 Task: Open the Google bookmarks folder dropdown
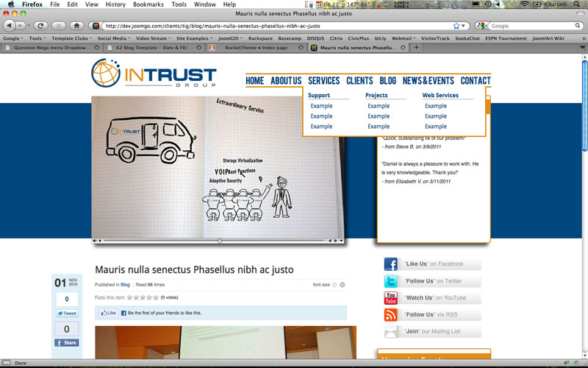(12, 38)
